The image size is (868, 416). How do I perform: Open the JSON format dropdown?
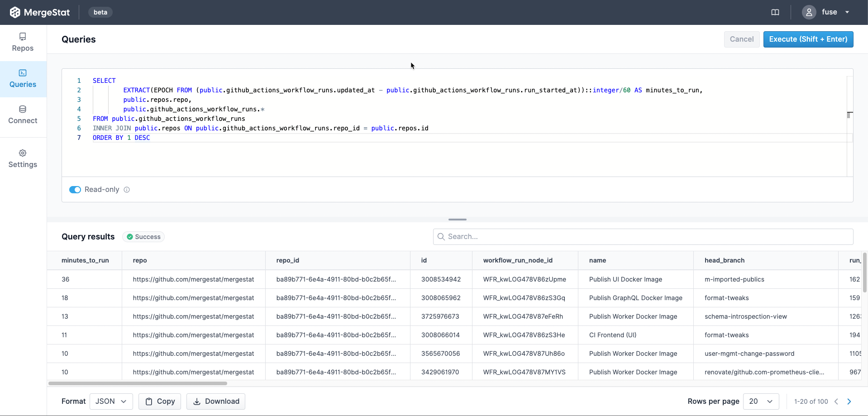click(x=111, y=402)
